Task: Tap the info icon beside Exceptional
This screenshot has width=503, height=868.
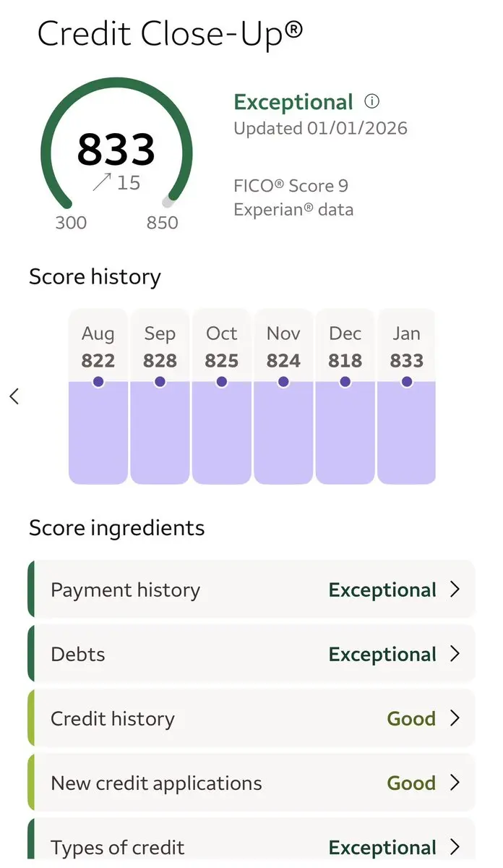Action: pos(371,101)
